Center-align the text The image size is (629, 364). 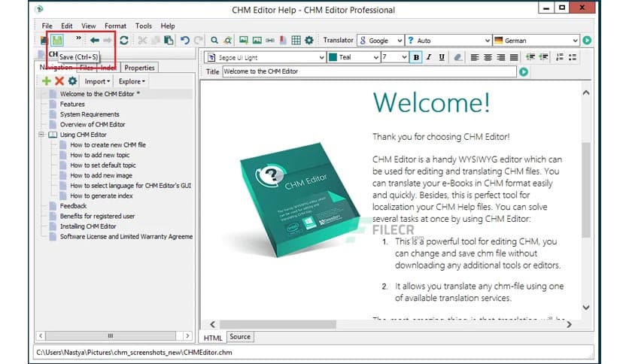click(x=488, y=57)
